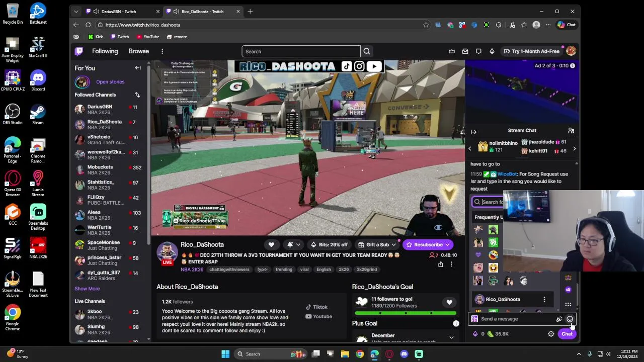Open the Twitch notifications inbox

[x=465, y=51]
